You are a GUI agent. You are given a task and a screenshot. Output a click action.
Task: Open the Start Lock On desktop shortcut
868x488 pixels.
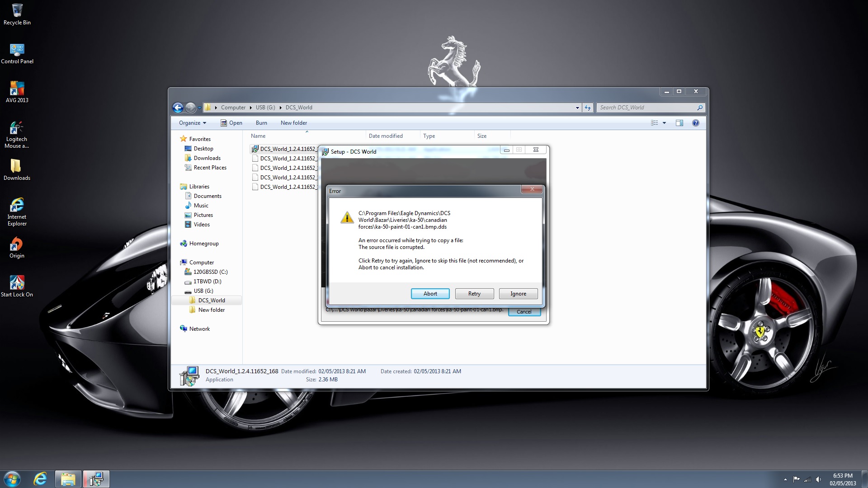coord(17,286)
